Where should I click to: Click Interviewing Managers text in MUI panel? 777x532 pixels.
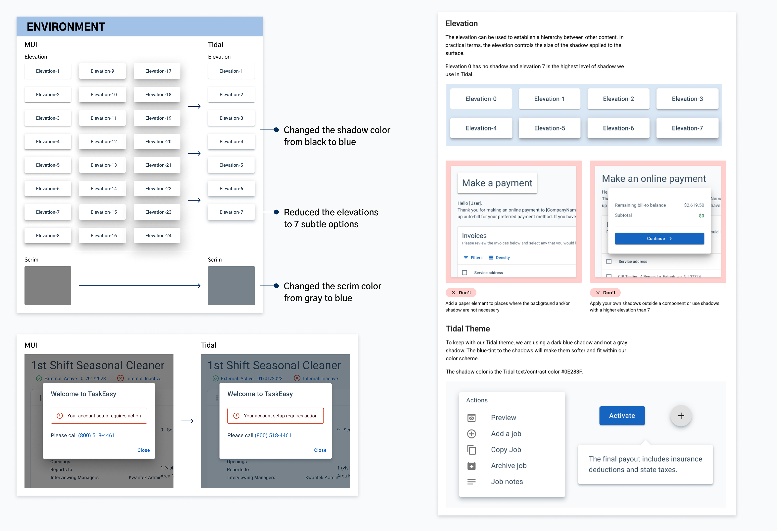[x=74, y=478]
